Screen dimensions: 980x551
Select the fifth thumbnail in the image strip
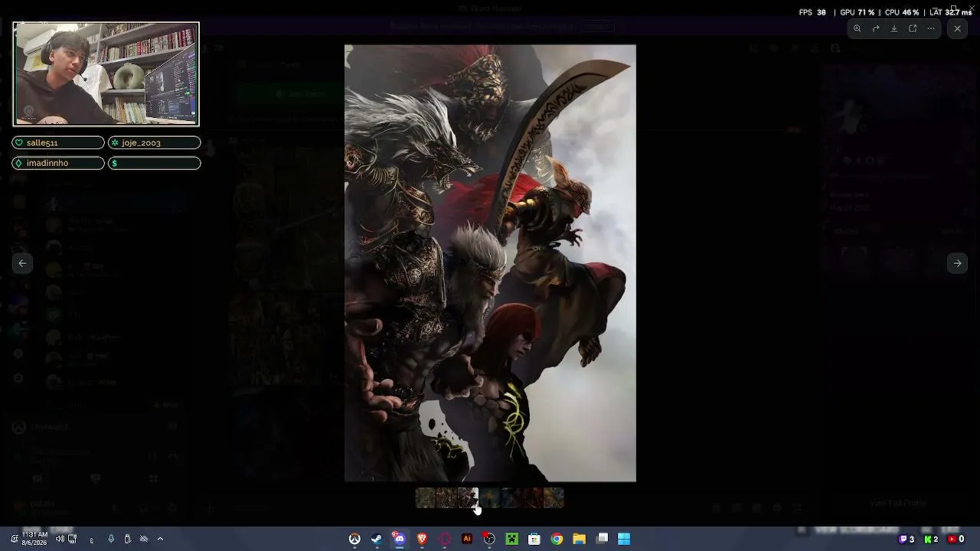pos(511,498)
